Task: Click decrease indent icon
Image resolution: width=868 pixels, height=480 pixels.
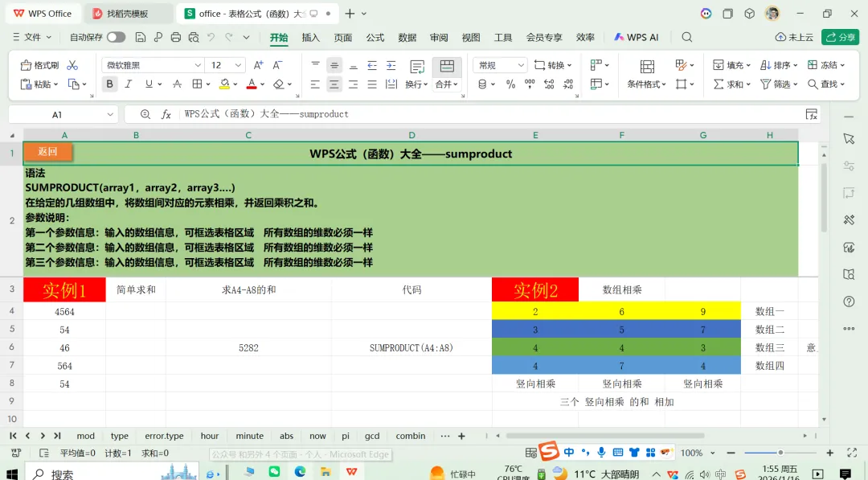Action: [372, 65]
